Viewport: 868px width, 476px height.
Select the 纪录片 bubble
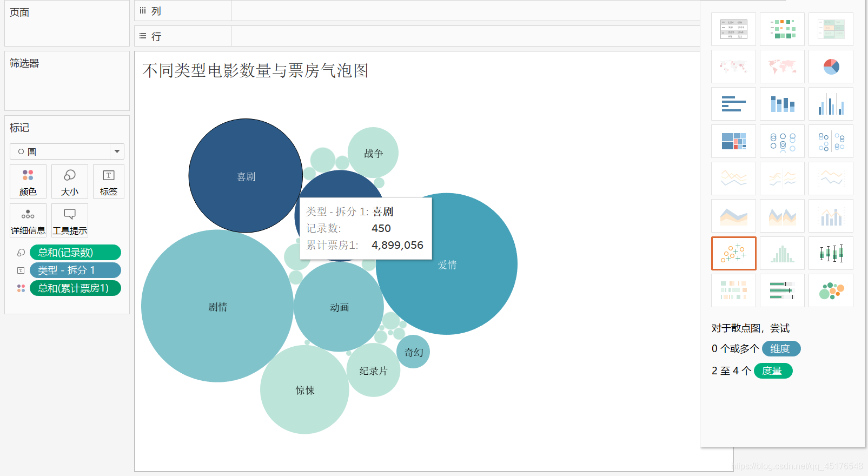click(374, 371)
